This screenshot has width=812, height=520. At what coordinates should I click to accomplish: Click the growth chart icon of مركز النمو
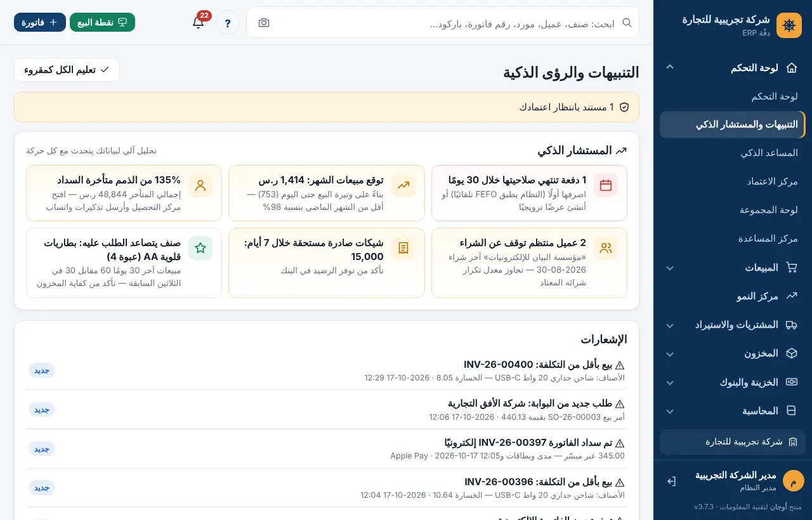coord(791,296)
